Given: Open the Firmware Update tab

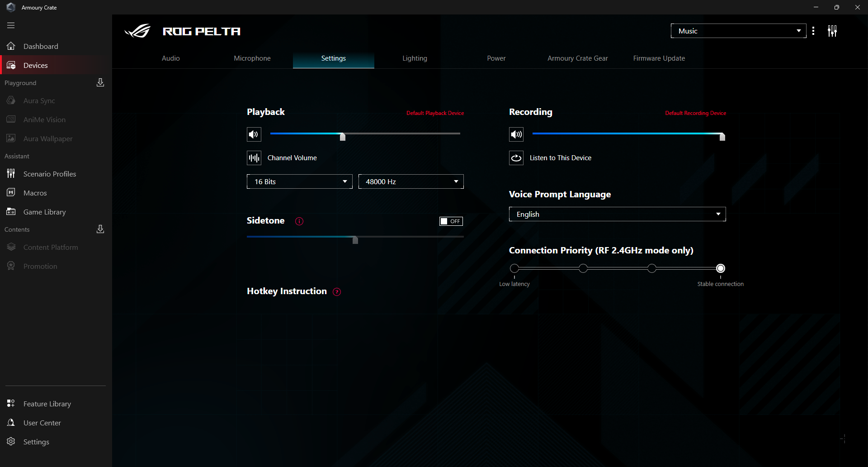Looking at the screenshot, I should 659,58.
